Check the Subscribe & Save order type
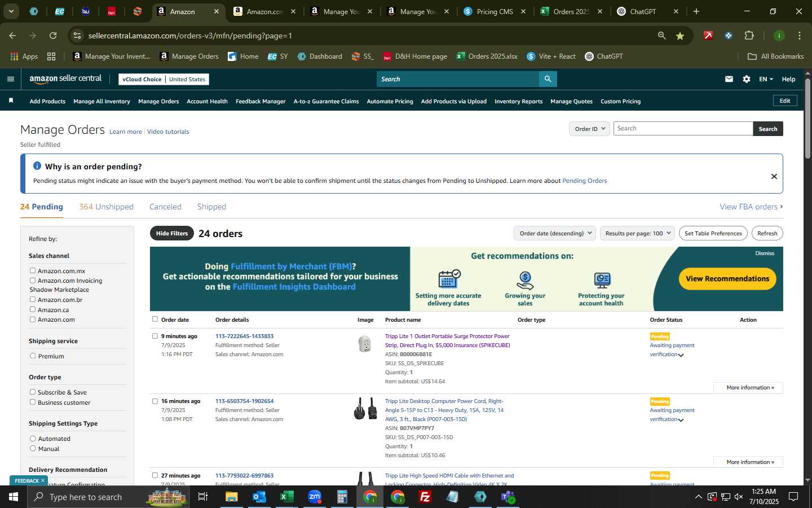Viewport: 812px width, 508px height. [33, 392]
